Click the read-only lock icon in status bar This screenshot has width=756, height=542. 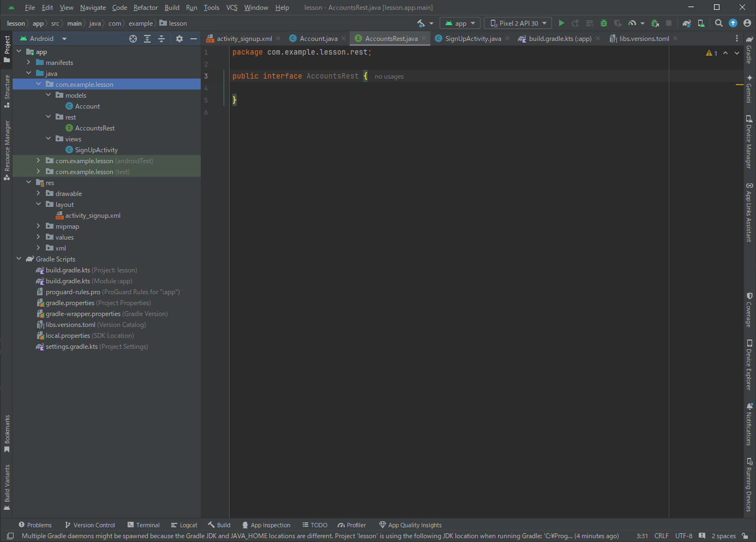coord(745,536)
